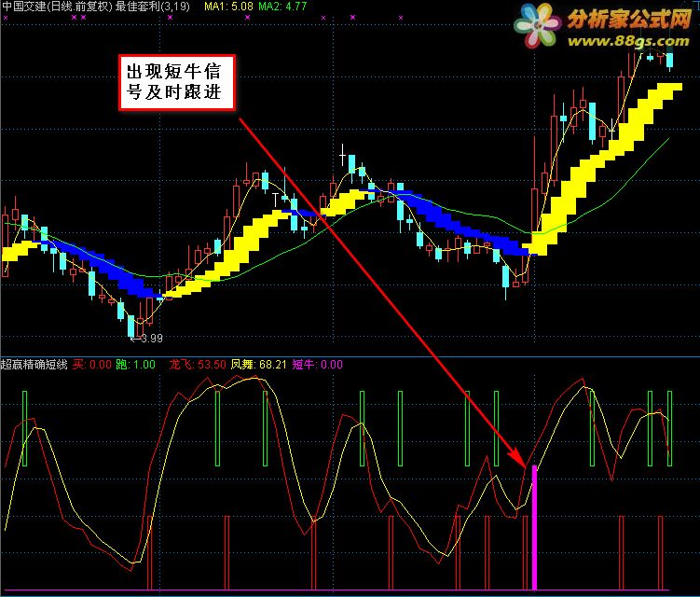Click the 短牛: 0.00 readout
Image resolution: width=700 pixels, height=597 pixels.
[318, 365]
